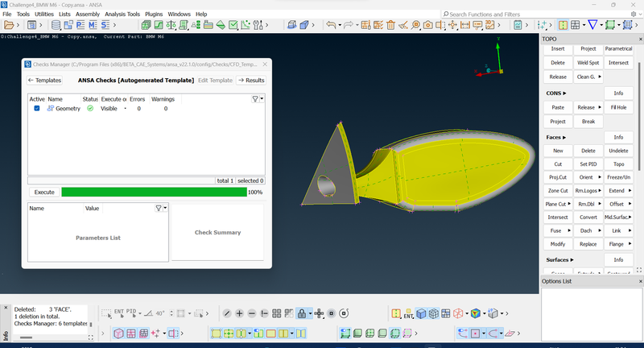
Task: Click the green execution progress bar
Action: coord(154,192)
